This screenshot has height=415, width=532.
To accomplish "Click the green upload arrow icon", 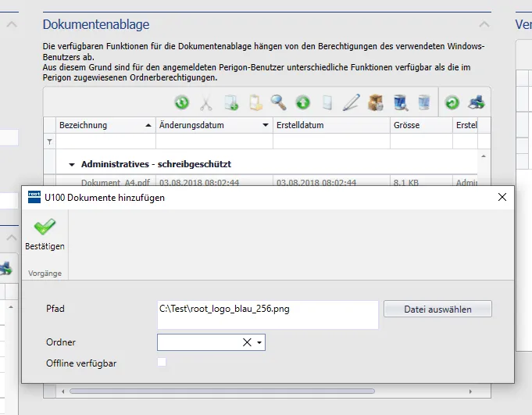I will [x=303, y=102].
